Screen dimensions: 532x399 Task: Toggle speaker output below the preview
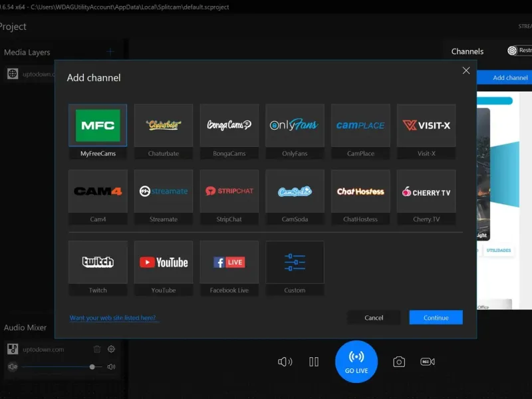(285, 362)
